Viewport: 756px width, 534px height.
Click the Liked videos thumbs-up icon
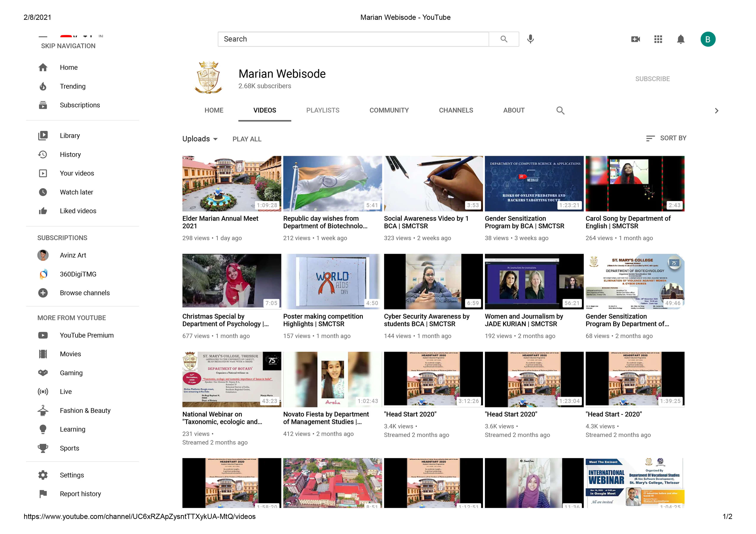click(43, 211)
